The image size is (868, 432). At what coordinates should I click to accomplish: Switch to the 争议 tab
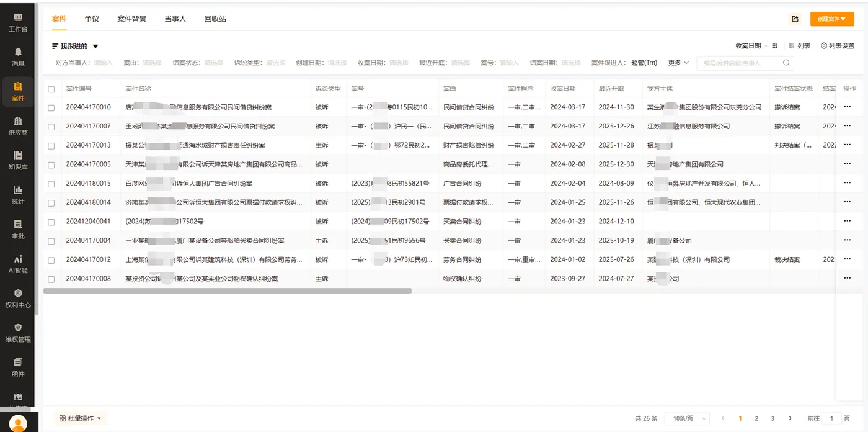(92, 19)
